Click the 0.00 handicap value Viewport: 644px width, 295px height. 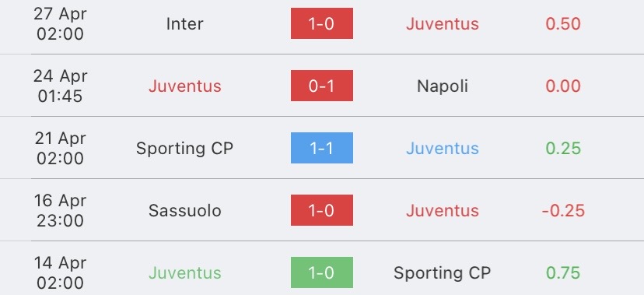[x=563, y=86]
